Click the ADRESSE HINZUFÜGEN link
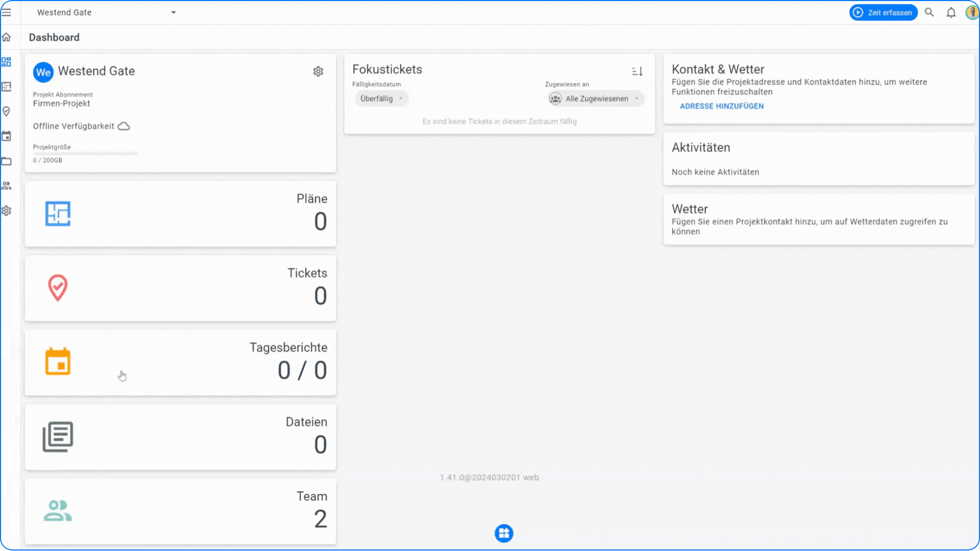The width and height of the screenshot is (980, 551). coord(721,106)
